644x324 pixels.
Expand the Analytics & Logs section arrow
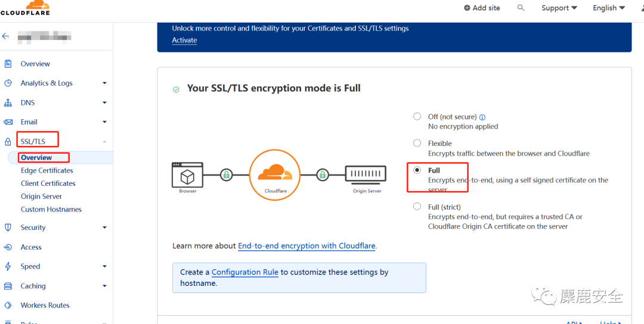click(105, 83)
